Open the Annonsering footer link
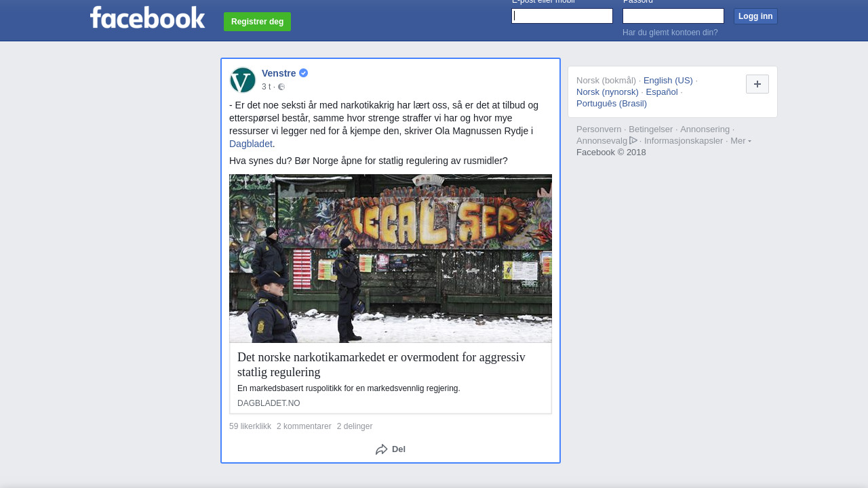The width and height of the screenshot is (868, 488). click(705, 129)
